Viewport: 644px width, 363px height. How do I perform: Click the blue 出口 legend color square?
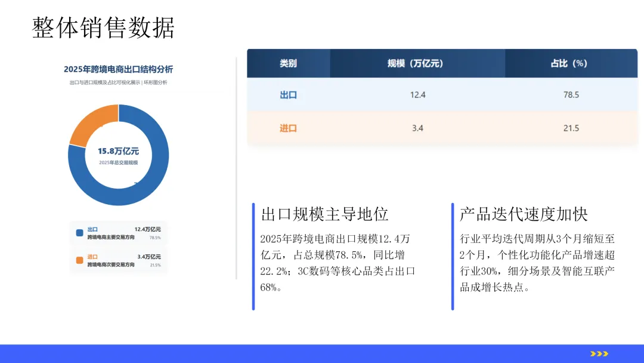[x=80, y=233]
